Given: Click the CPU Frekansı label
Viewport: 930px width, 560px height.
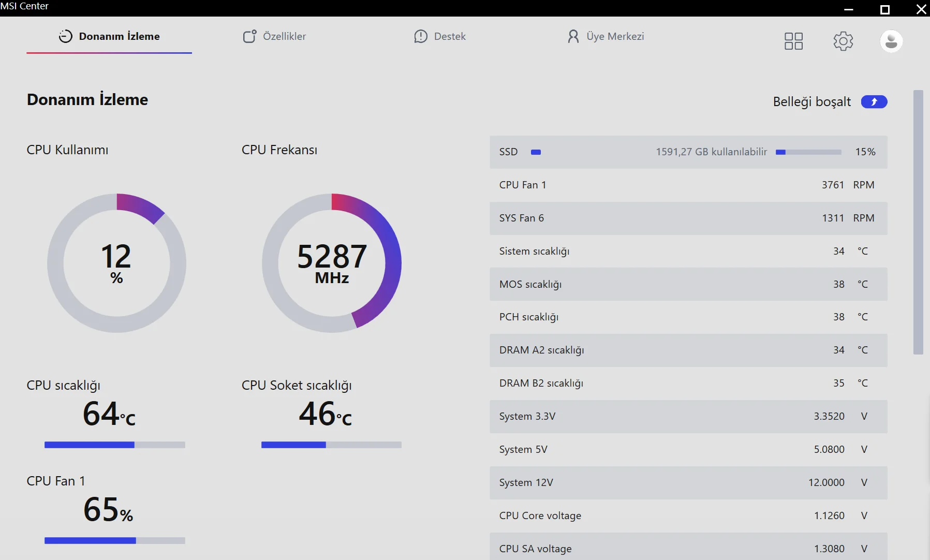Looking at the screenshot, I should tap(279, 150).
